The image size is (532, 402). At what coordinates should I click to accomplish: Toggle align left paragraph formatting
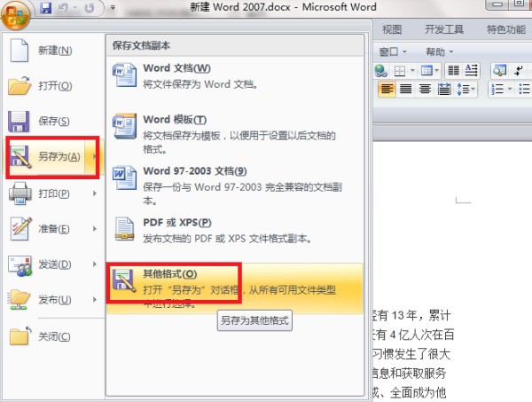click(x=387, y=90)
